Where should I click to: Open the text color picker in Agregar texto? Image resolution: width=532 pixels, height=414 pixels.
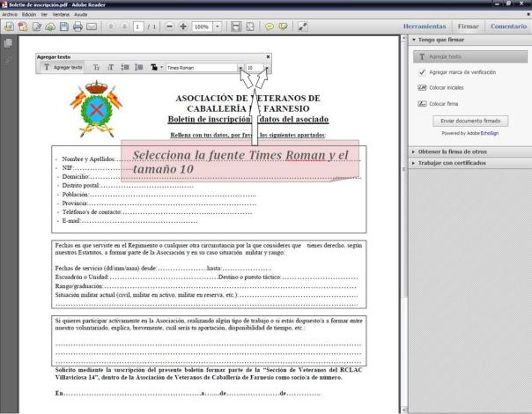(x=154, y=67)
